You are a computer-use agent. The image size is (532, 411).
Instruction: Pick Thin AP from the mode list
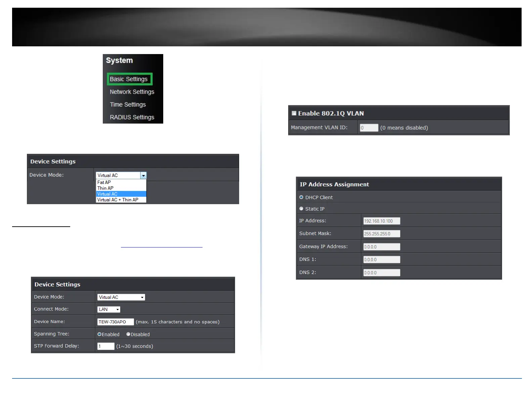point(105,188)
